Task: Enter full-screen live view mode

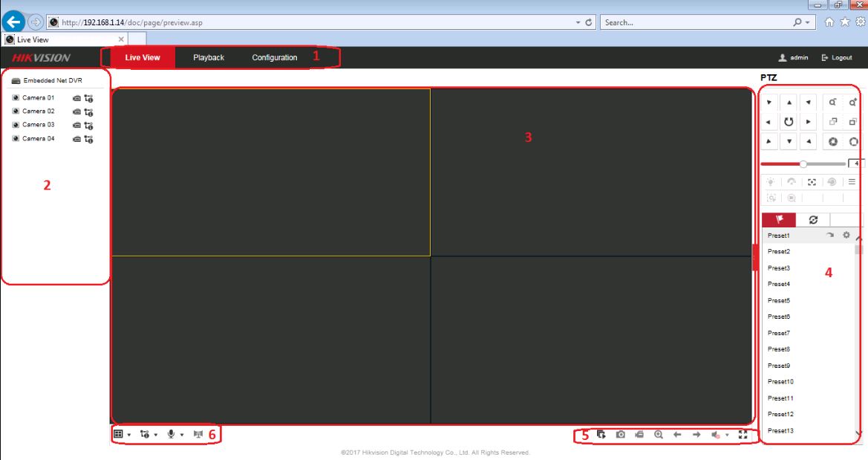Action: coord(743,436)
